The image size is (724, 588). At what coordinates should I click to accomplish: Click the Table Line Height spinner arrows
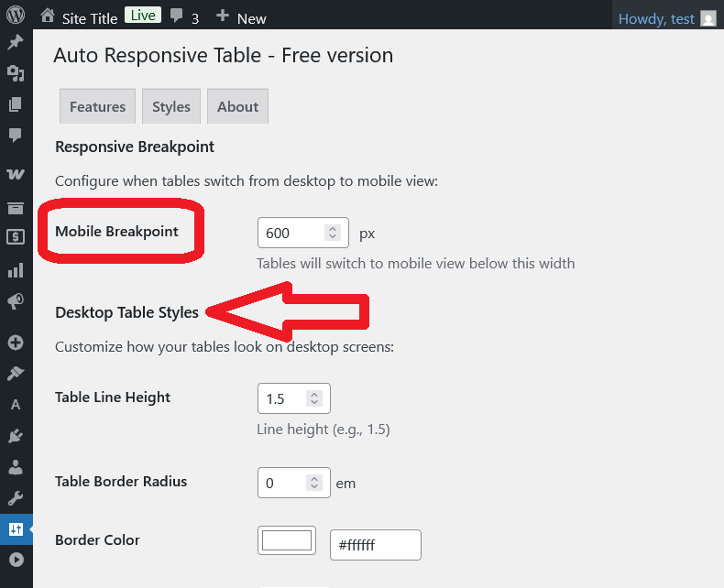[x=314, y=398]
